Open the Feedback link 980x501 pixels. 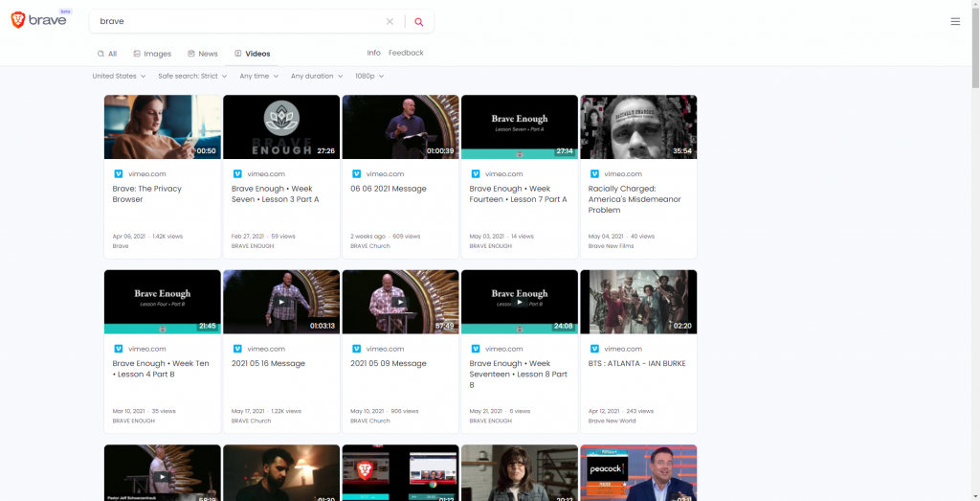click(x=406, y=53)
